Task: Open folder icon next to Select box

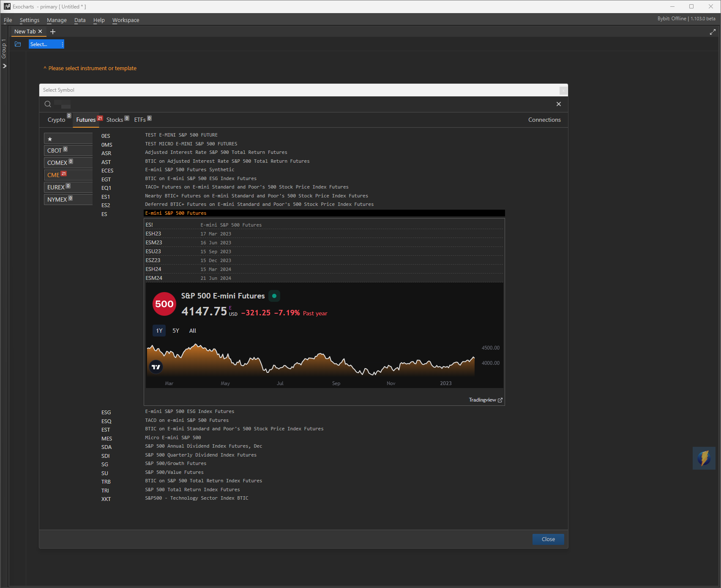Action: 18,44
